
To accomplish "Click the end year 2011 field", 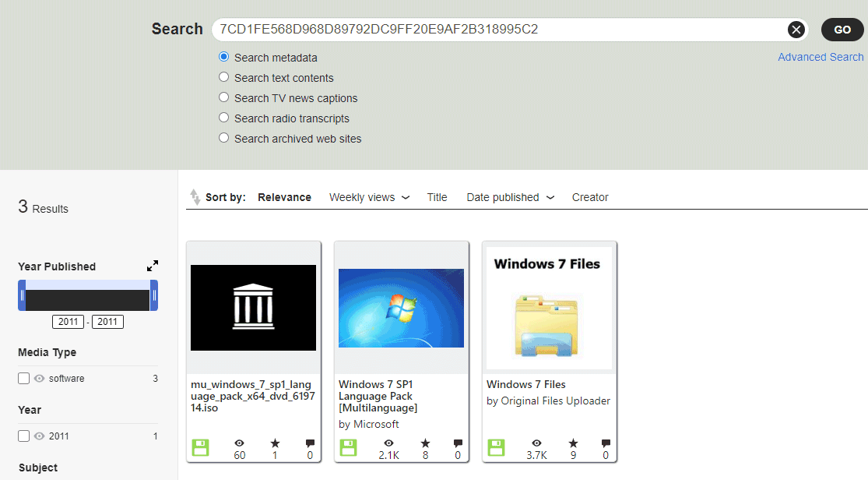I will [x=107, y=322].
